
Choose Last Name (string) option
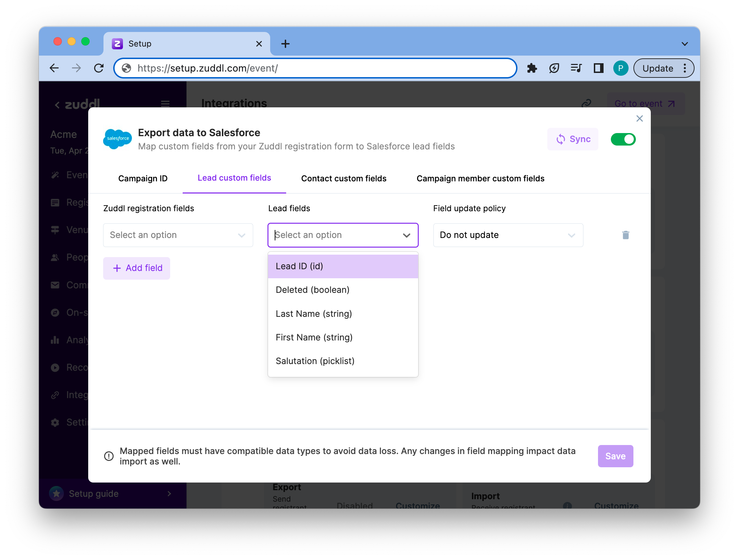click(x=343, y=314)
